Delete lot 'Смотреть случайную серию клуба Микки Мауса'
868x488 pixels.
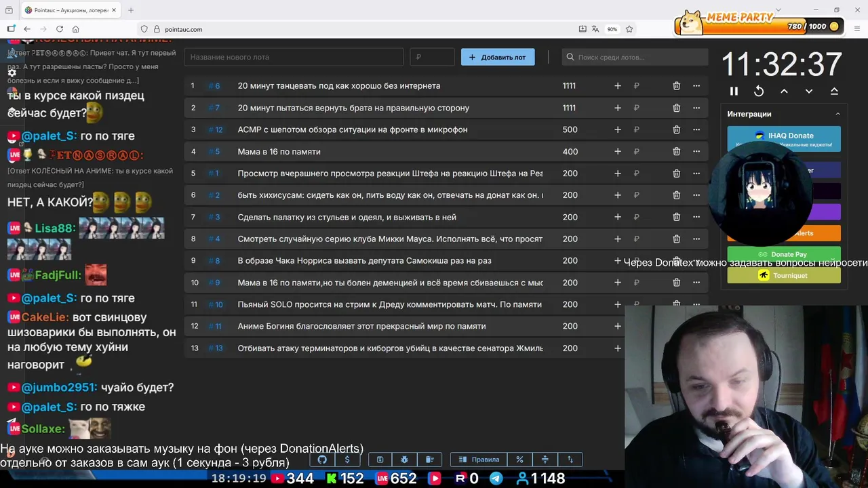(x=676, y=239)
